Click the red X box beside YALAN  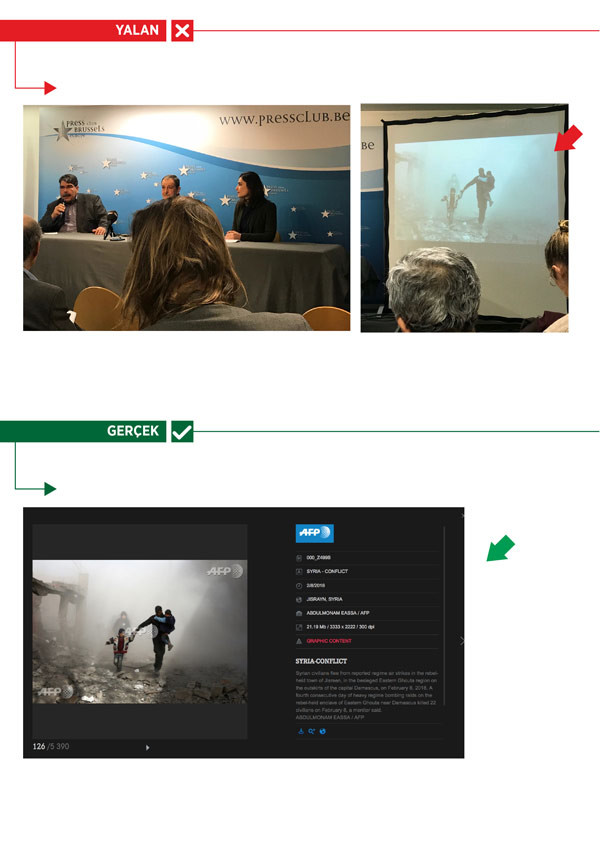[182, 31]
